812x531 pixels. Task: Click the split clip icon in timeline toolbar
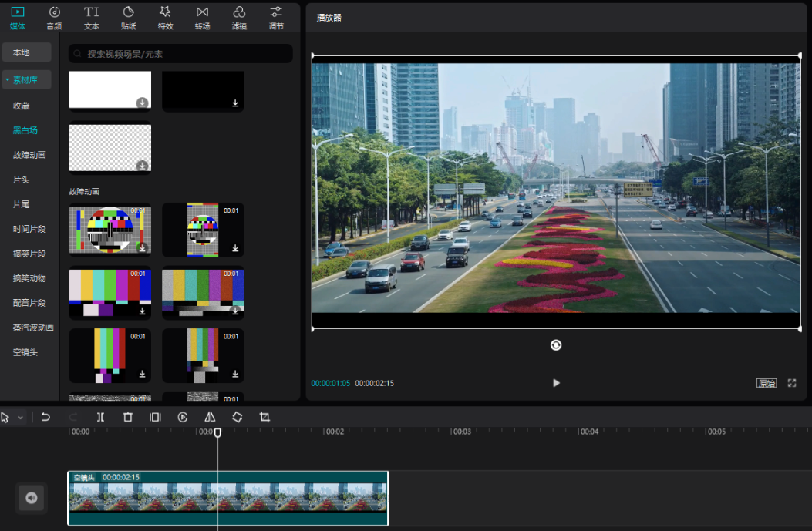tap(100, 417)
